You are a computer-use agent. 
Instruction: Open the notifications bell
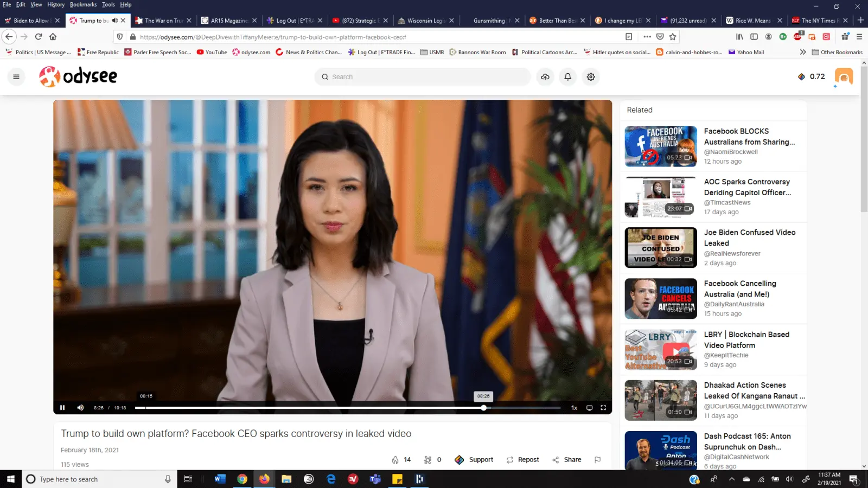coord(568,77)
